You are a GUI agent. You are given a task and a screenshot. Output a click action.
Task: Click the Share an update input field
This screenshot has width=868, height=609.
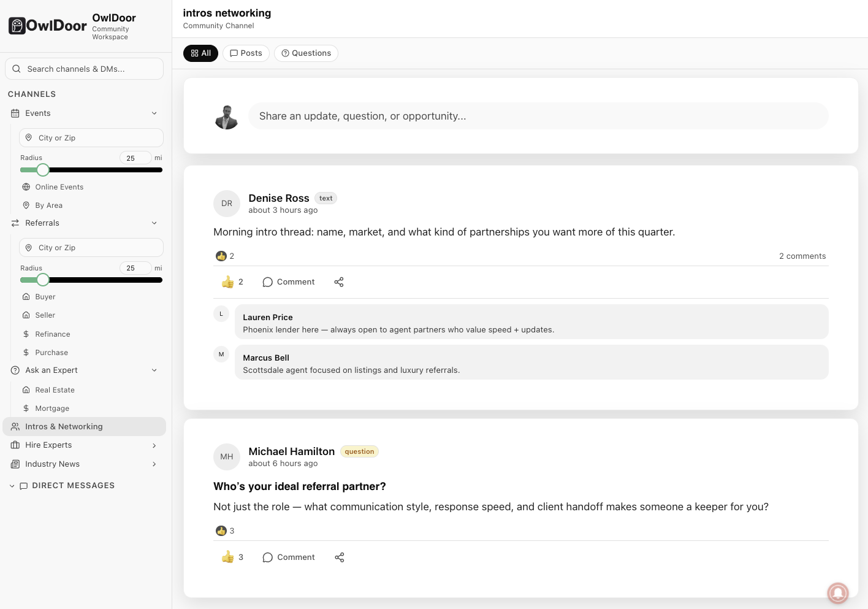(x=538, y=117)
